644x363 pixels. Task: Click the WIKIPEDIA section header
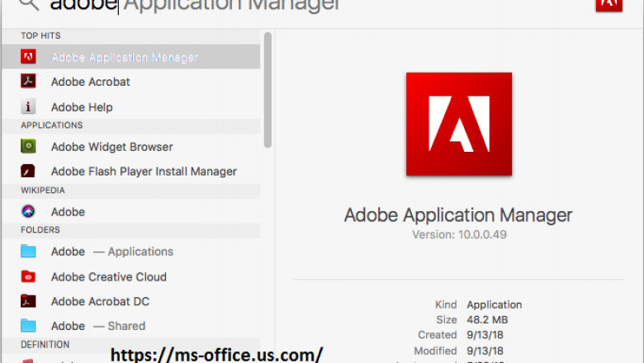(x=43, y=191)
